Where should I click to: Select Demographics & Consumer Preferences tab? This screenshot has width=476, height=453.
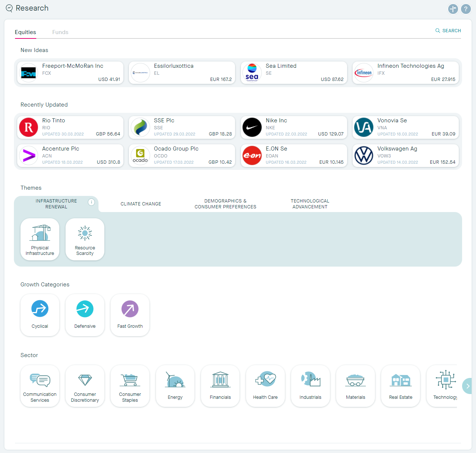pyautogui.click(x=226, y=204)
